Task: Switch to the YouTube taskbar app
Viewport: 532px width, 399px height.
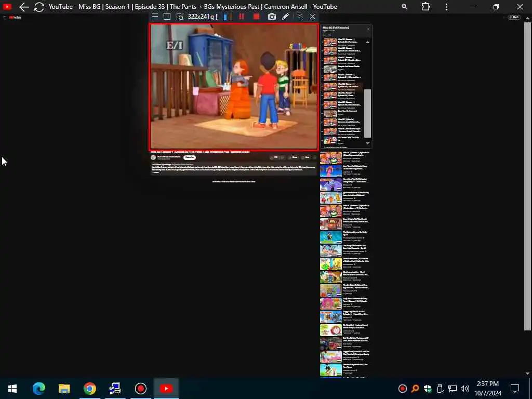Action: click(x=166, y=389)
